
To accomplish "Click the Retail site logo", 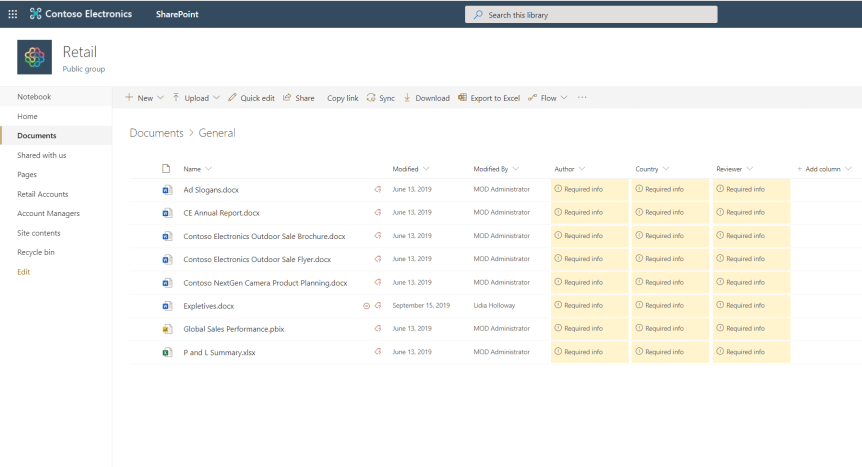I will pos(34,57).
